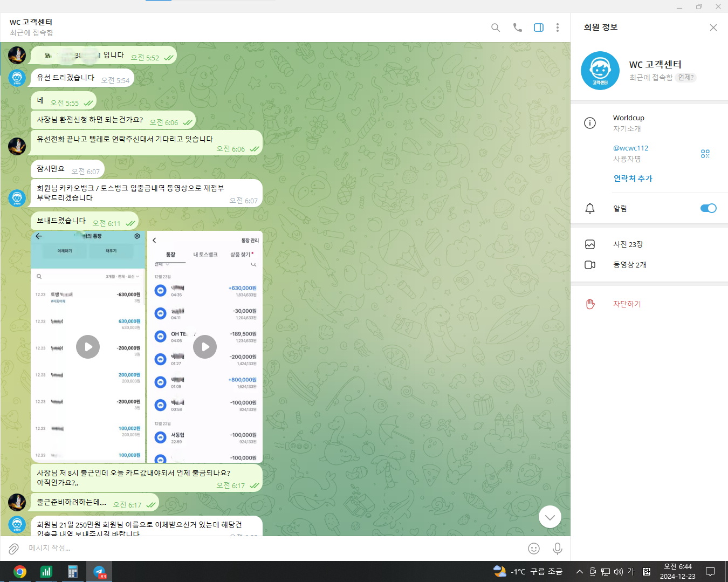This screenshot has height=582, width=728.
Task: Expand hidden system tray icons chevron
Action: [x=579, y=572]
